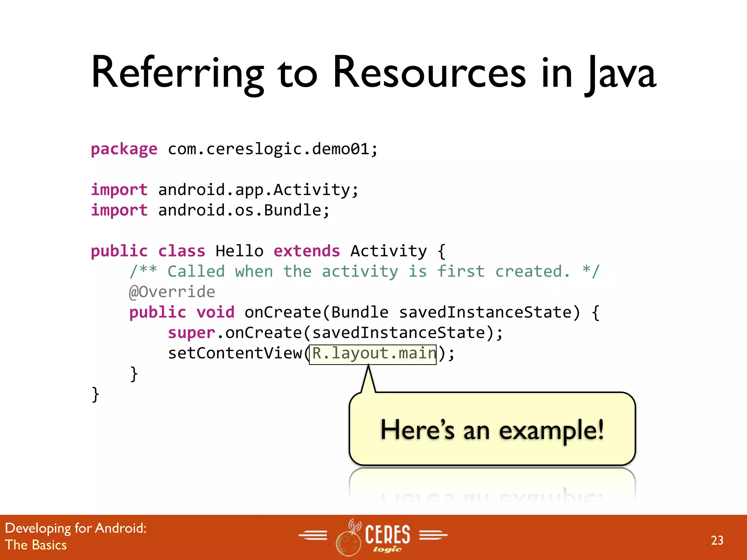Click the 'Here's an example!' callout bubble
This screenshot has height=560, width=747.
(492, 429)
